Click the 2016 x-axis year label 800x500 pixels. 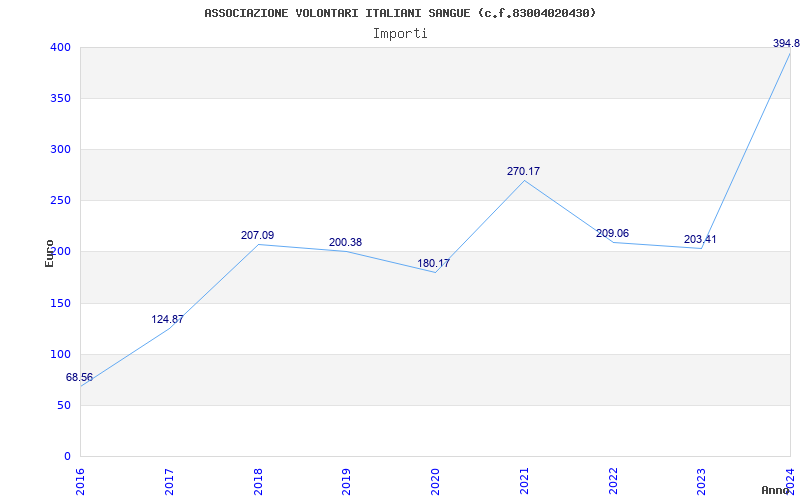(x=80, y=481)
